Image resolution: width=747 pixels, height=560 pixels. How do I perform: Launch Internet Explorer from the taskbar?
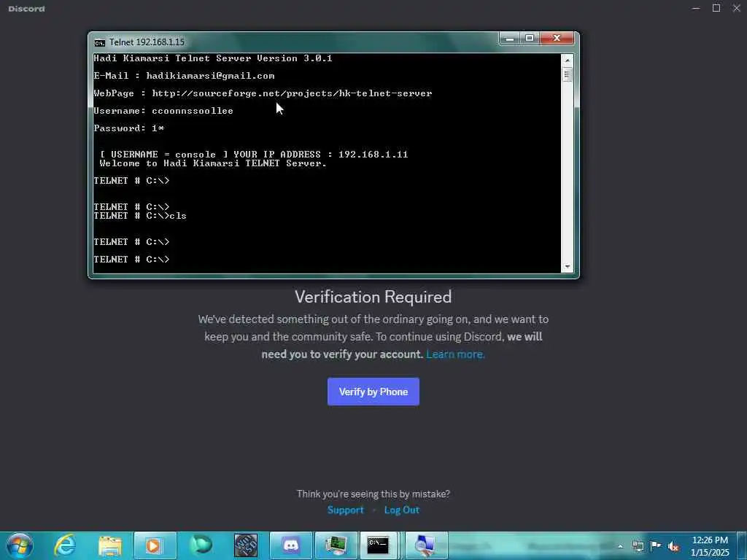click(65, 545)
